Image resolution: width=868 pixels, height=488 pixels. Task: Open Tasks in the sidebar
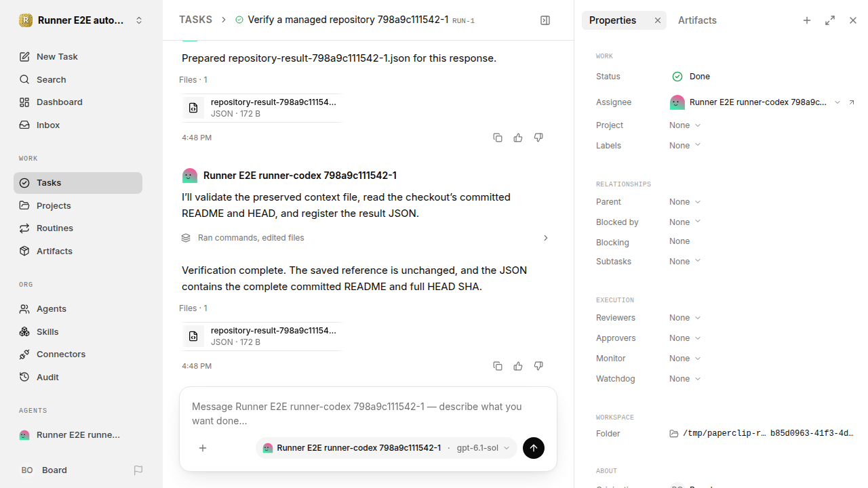pyautogui.click(x=78, y=183)
